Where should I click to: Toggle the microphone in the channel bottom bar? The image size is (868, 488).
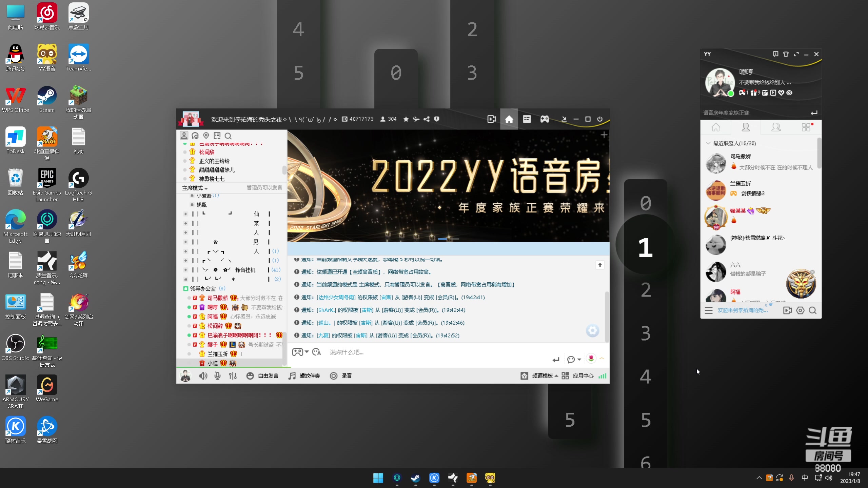click(x=217, y=375)
